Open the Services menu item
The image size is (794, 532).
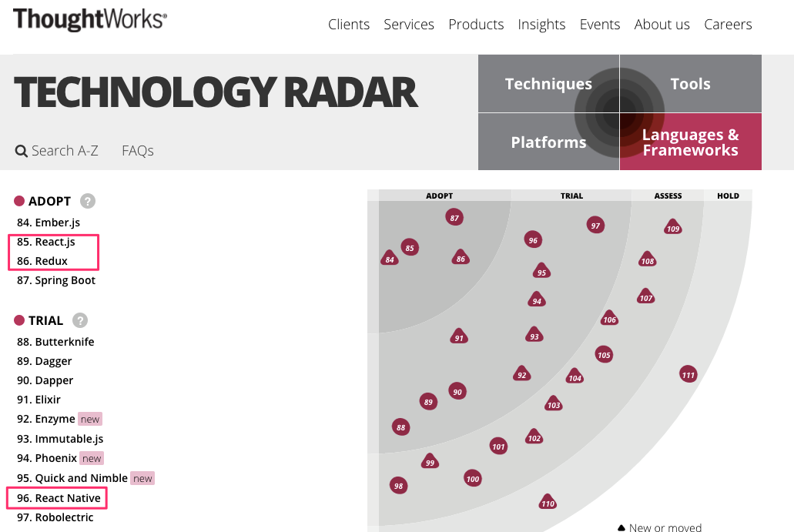409,25
